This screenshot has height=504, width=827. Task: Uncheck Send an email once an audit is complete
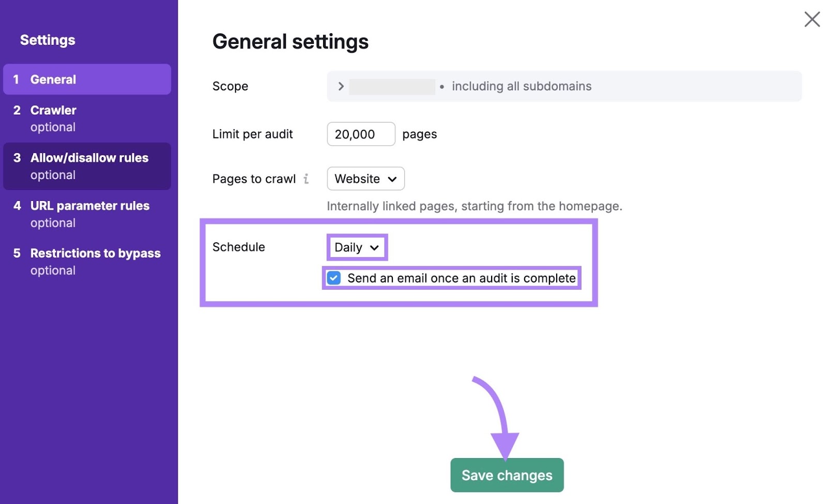click(x=334, y=278)
